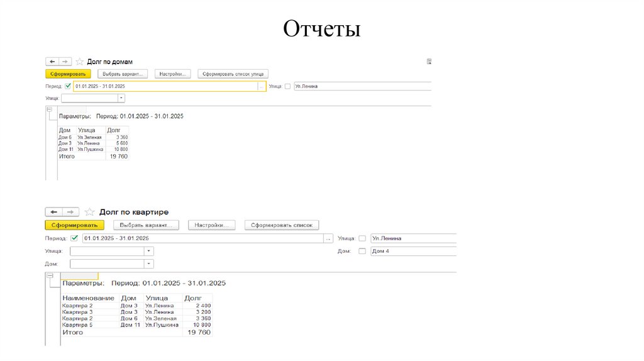Collapse the Долг по домам report group

[49, 109]
